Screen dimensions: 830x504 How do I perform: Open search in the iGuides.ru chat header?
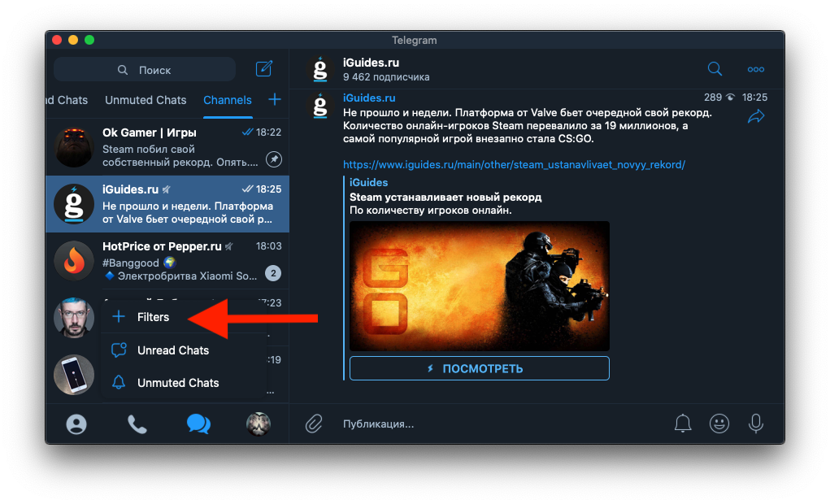pyautogui.click(x=715, y=69)
